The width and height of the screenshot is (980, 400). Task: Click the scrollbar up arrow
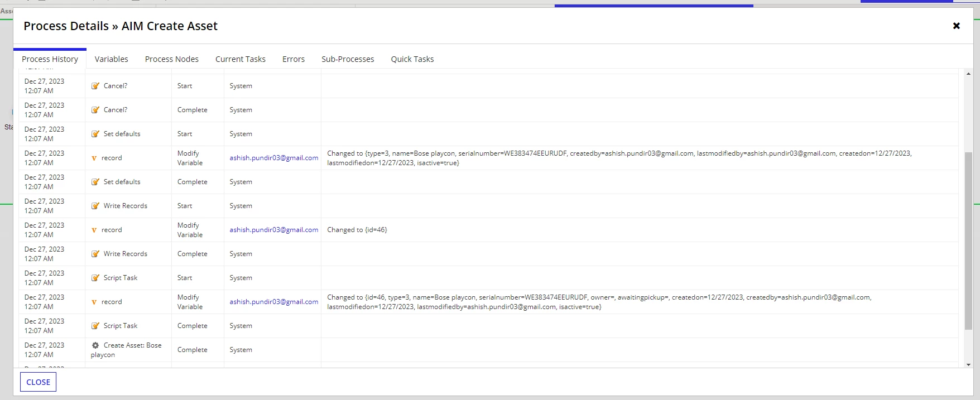click(x=968, y=74)
